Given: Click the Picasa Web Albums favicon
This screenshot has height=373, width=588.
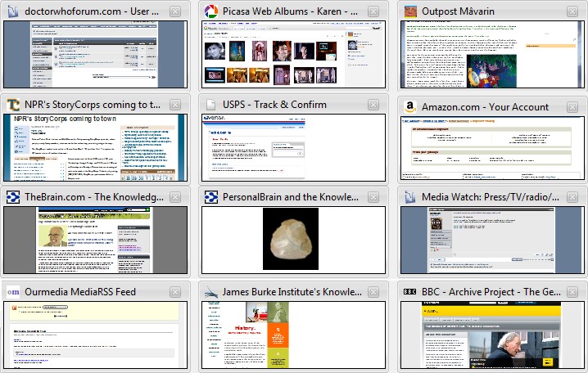Looking at the screenshot, I should pos(211,11).
